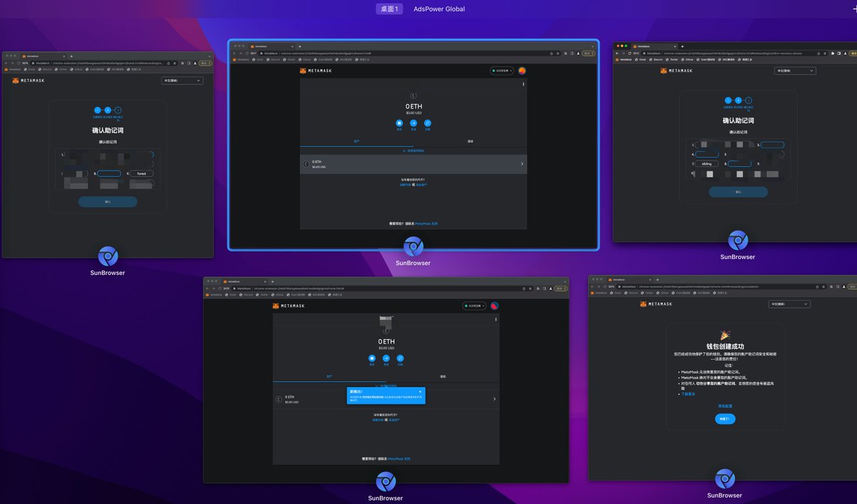Click MetaMask 支持 link in bottom-left window
The height and width of the screenshot is (504, 857).
tap(399, 458)
